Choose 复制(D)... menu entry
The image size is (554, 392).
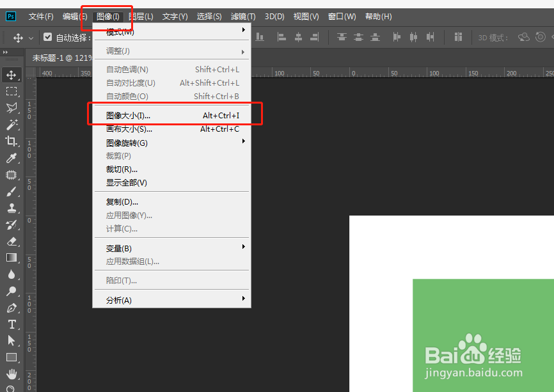coord(171,202)
